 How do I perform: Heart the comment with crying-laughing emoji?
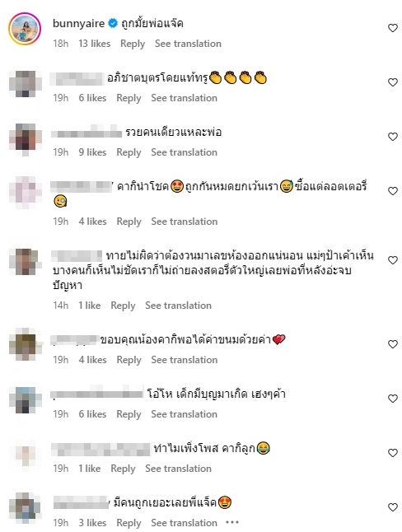[393, 453]
